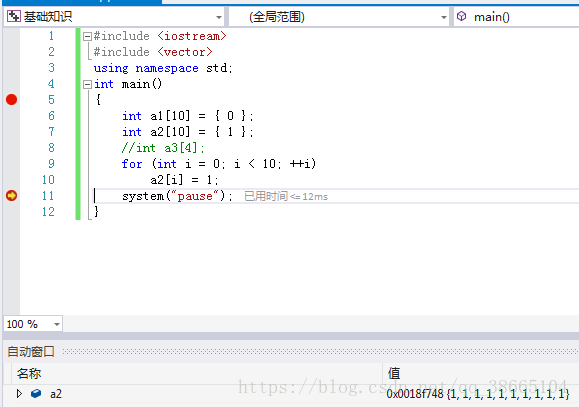
Task: Open the 基础知识 project dropdown
Action: tap(219, 17)
